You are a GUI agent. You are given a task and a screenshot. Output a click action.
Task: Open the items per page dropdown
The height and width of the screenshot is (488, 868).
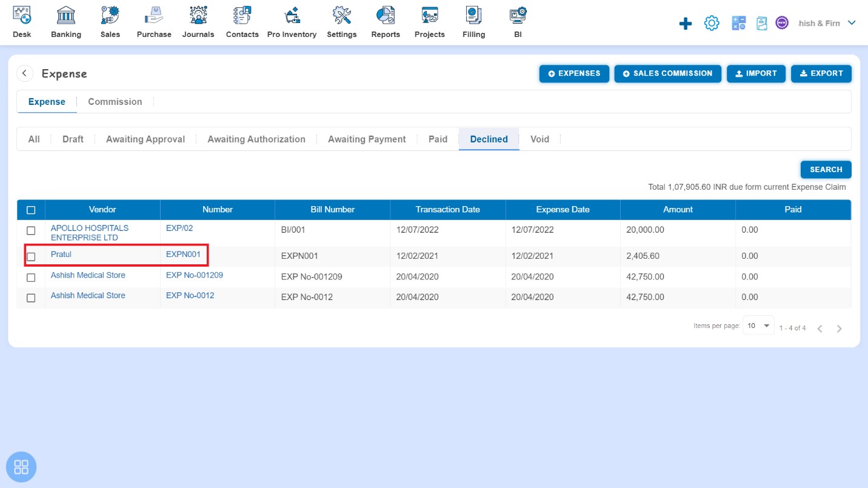point(759,326)
